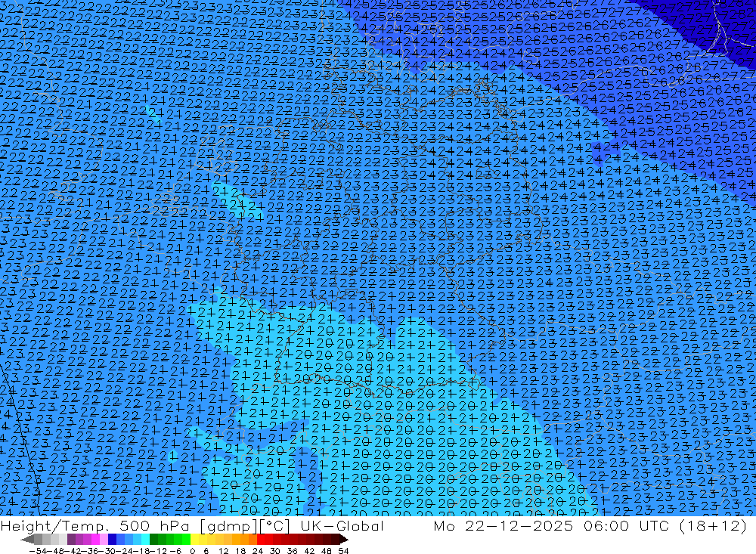Select the dark green swatch at -12
The width and height of the screenshot is (756, 554).
(153, 539)
